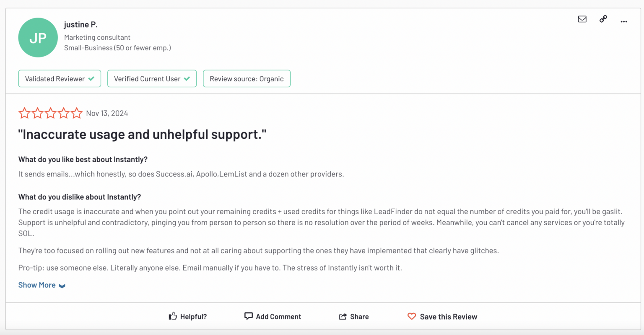Image resolution: width=644 pixels, height=335 pixels.
Task: Click the first rating star
Action: click(x=24, y=113)
